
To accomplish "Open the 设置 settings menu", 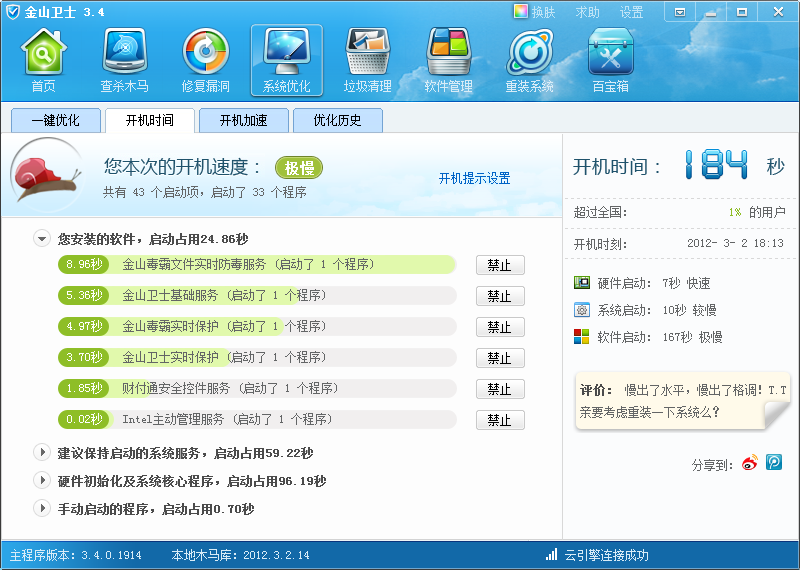I will [x=632, y=12].
